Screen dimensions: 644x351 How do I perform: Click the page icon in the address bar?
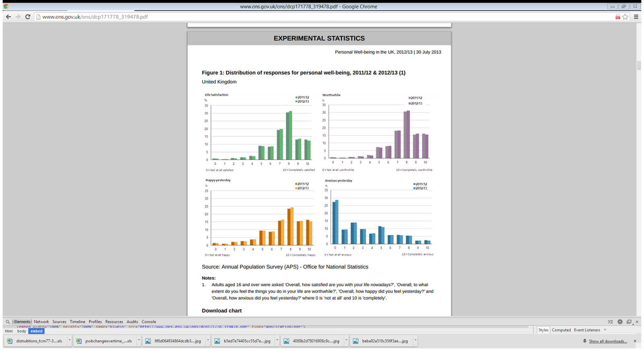[x=38, y=17]
